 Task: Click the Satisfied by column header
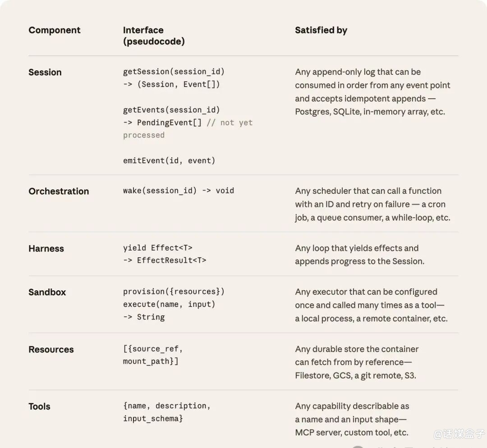[321, 30]
